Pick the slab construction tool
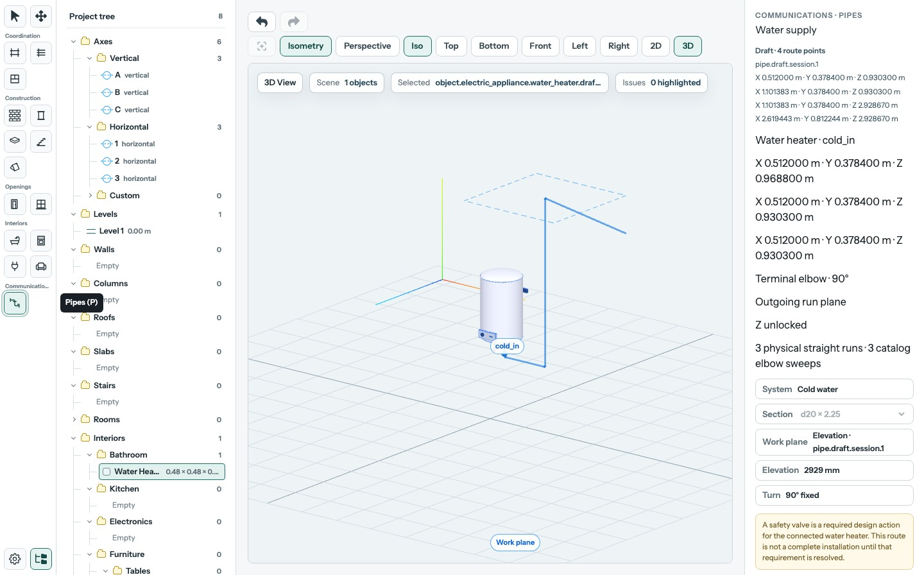The width and height of the screenshot is (924, 575). point(15,141)
